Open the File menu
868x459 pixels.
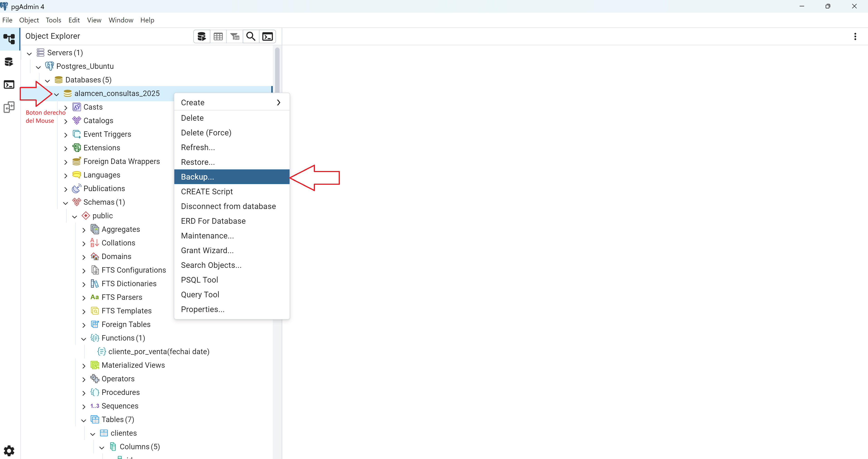click(x=7, y=20)
